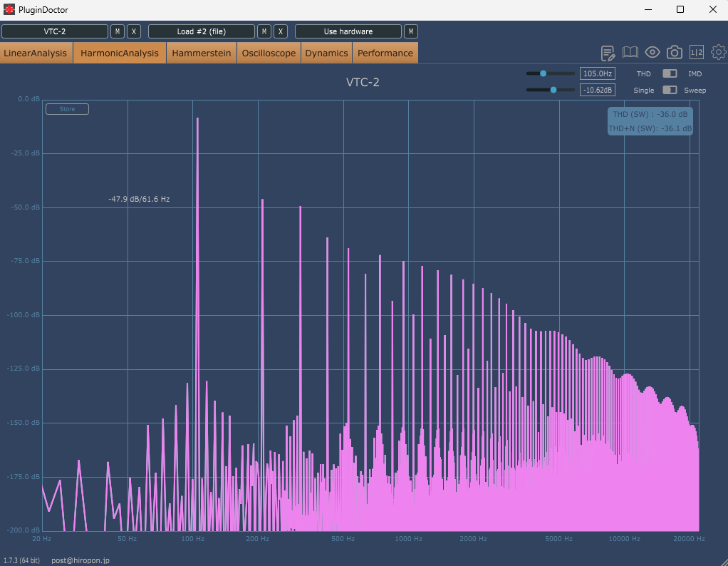
Task: Click the Single label
Action: pos(643,90)
